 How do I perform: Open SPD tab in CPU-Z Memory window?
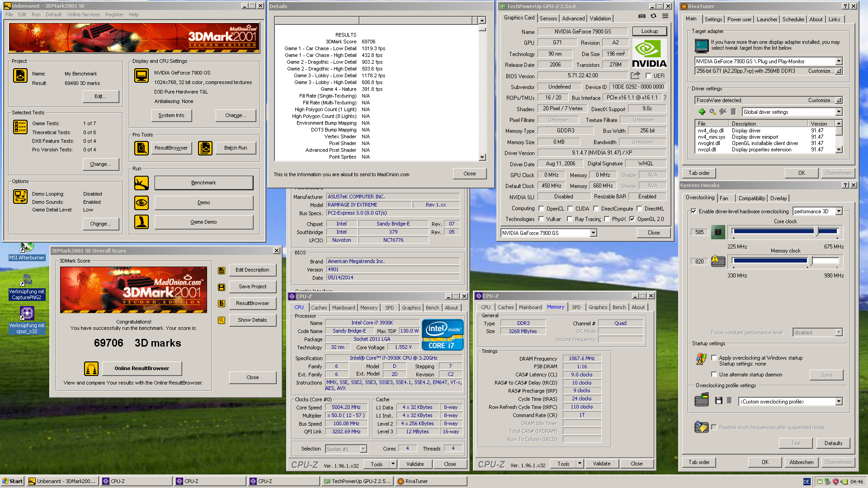click(576, 307)
